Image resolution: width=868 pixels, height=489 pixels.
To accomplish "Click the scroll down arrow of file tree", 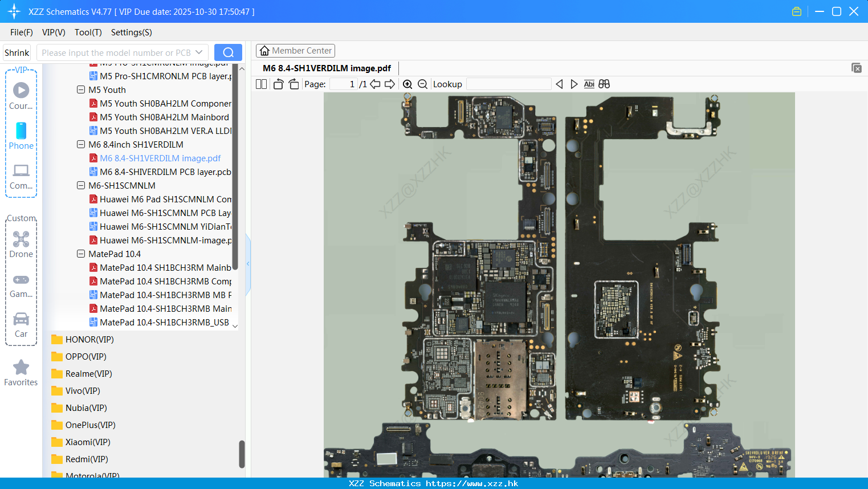I will click(235, 326).
